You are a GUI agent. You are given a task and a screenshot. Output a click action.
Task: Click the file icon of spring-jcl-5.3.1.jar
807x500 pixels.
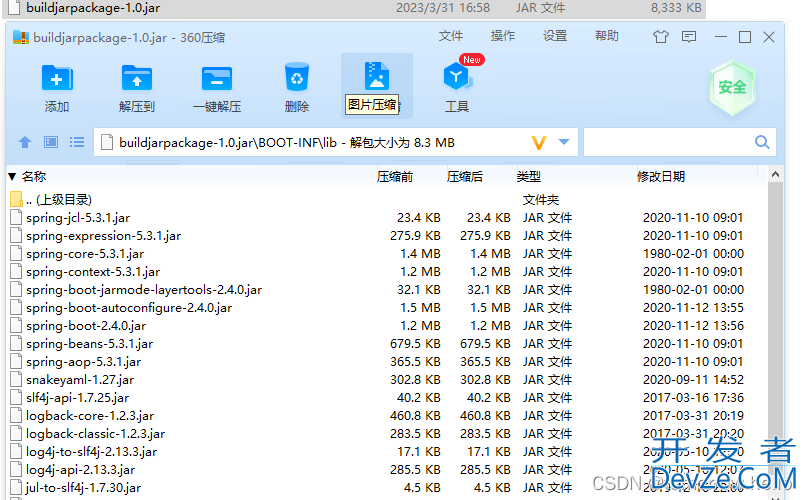coord(16,217)
